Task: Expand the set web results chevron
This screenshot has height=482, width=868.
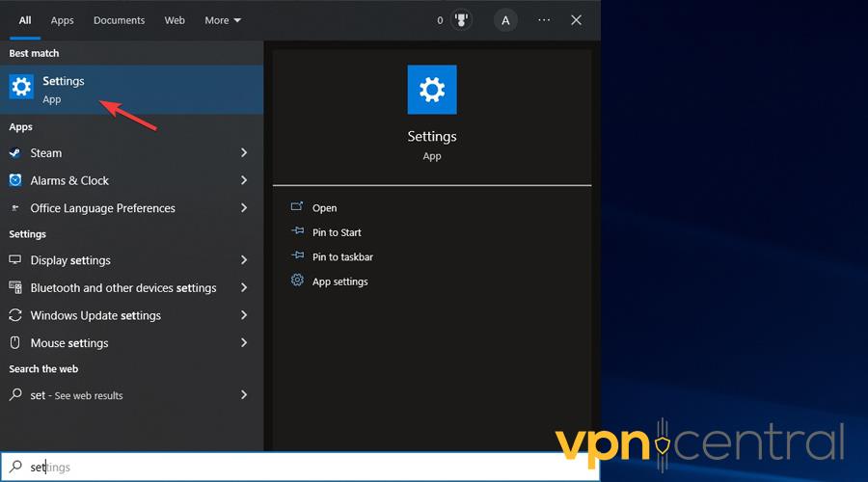Action: tap(244, 394)
